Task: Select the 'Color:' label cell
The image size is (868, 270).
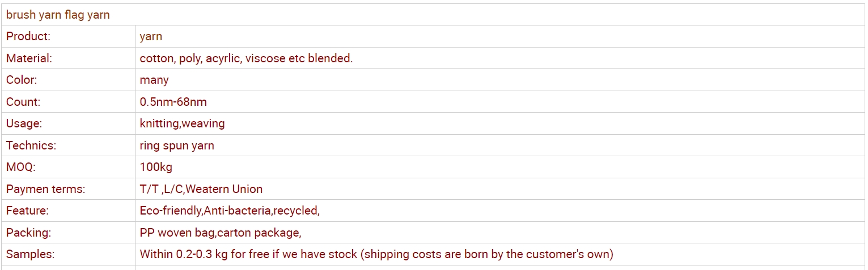Action: click(x=22, y=80)
